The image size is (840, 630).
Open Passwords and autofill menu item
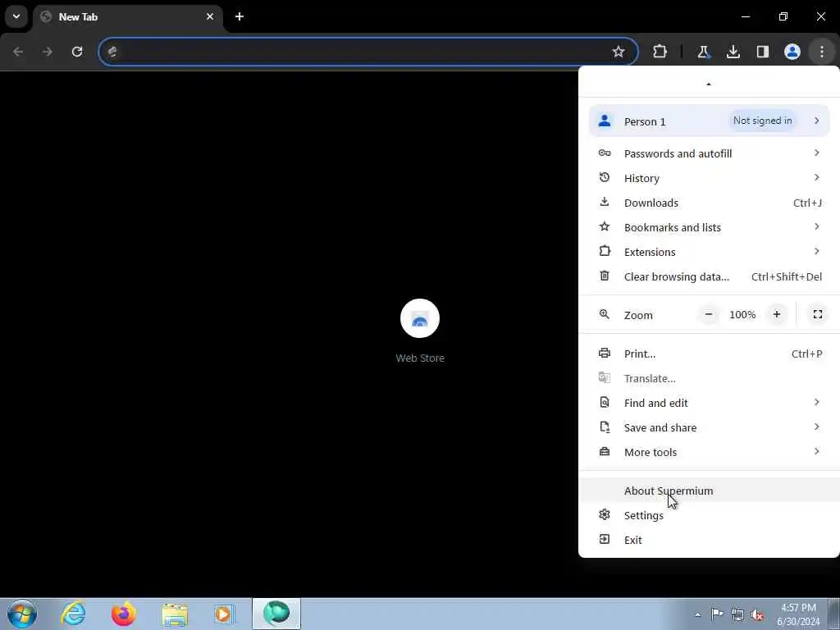709,153
